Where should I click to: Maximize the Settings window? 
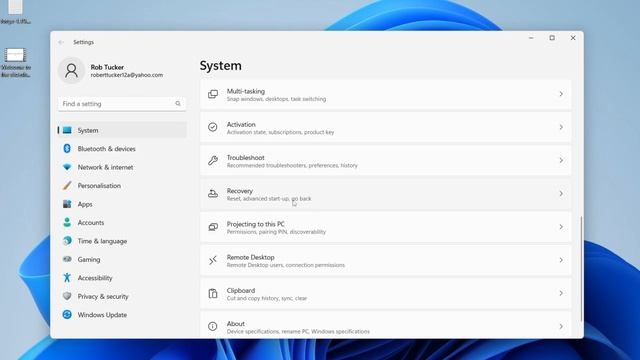(x=552, y=38)
